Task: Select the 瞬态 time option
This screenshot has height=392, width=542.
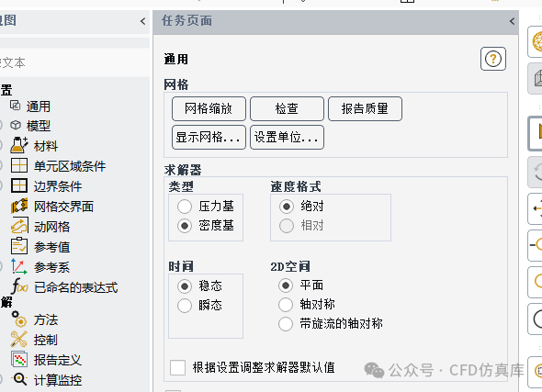Action: pyautogui.click(x=185, y=306)
